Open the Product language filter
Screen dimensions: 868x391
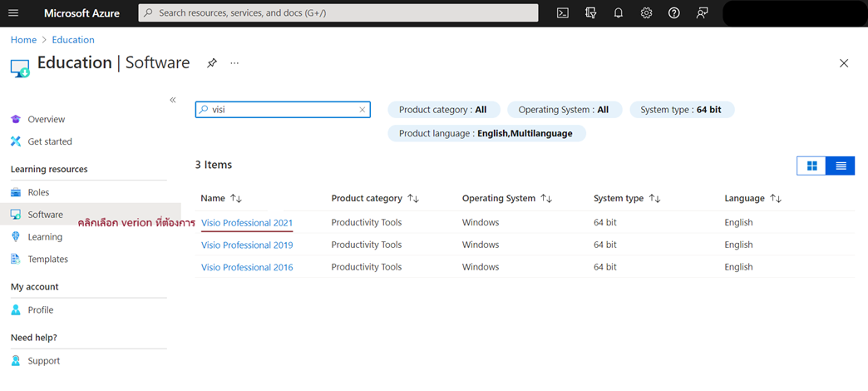[486, 133]
